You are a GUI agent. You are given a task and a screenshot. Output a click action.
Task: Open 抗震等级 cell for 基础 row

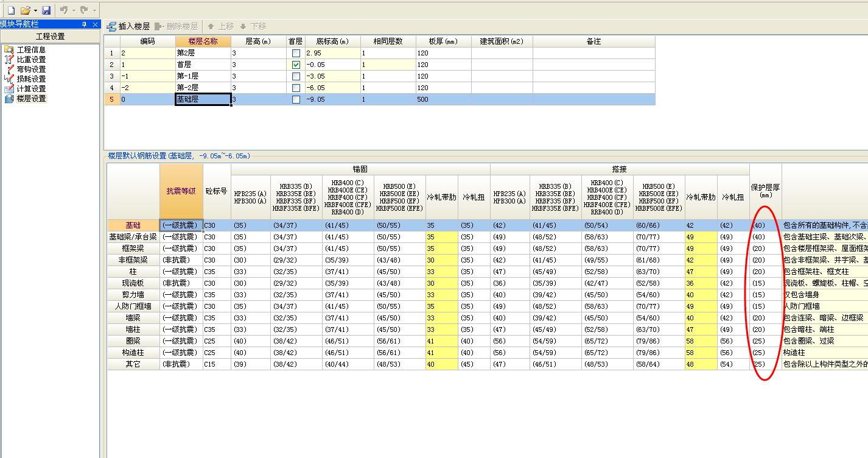tap(181, 225)
